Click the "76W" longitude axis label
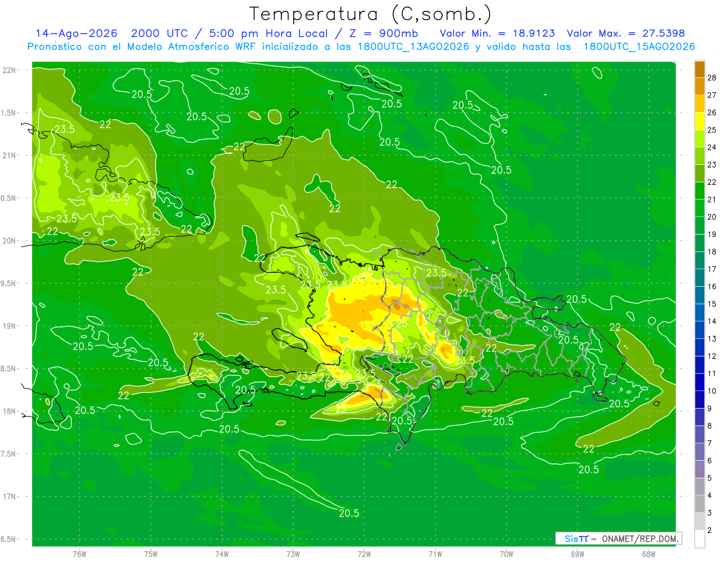The height and width of the screenshot is (562, 728). point(79,554)
